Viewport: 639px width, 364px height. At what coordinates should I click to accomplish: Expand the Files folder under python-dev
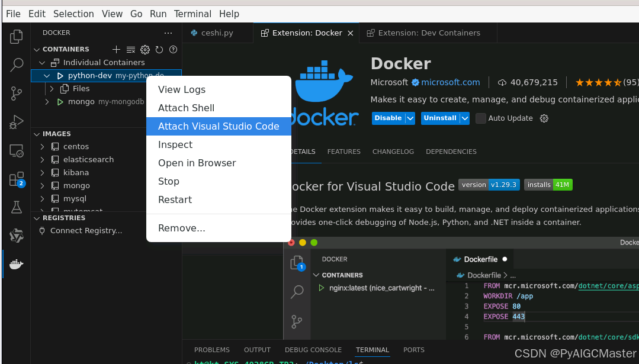52,89
